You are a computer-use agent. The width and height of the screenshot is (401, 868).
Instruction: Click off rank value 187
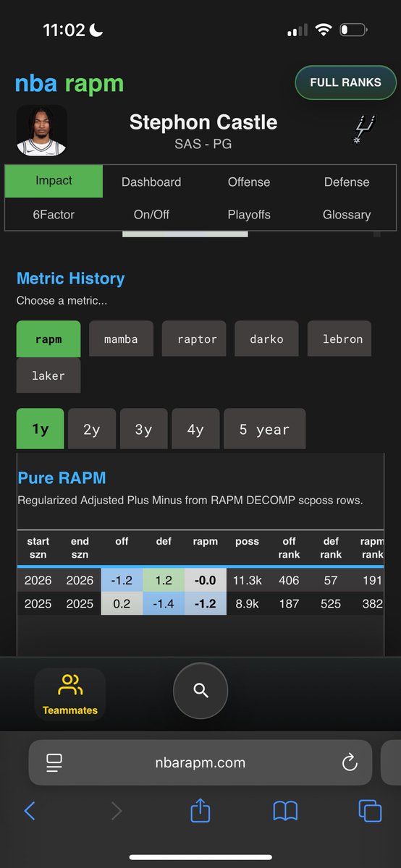coord(289,603)
